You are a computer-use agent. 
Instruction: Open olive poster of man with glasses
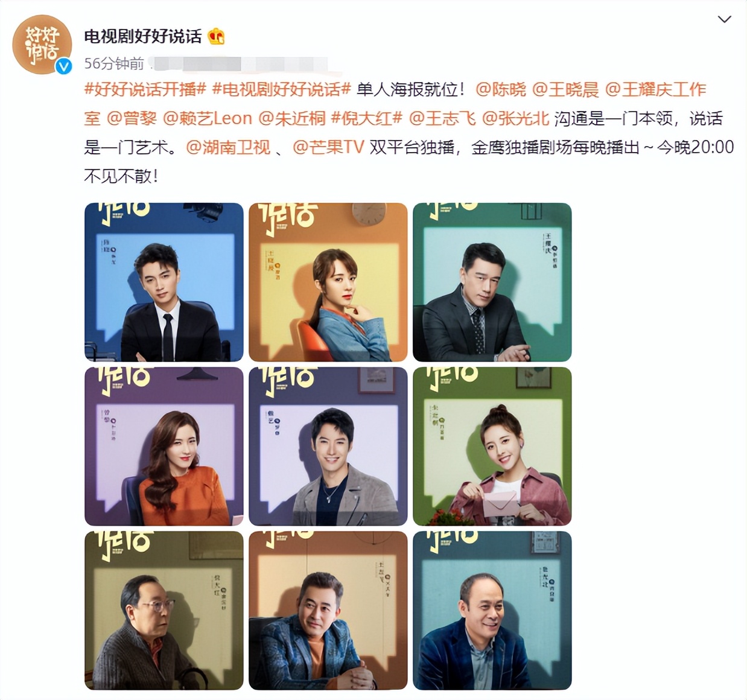164,611
